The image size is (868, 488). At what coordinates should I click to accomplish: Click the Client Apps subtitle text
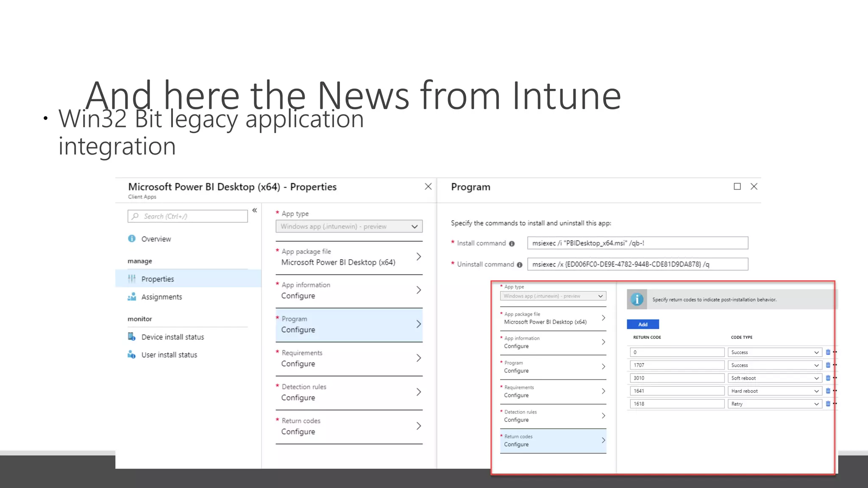(142, 197)
